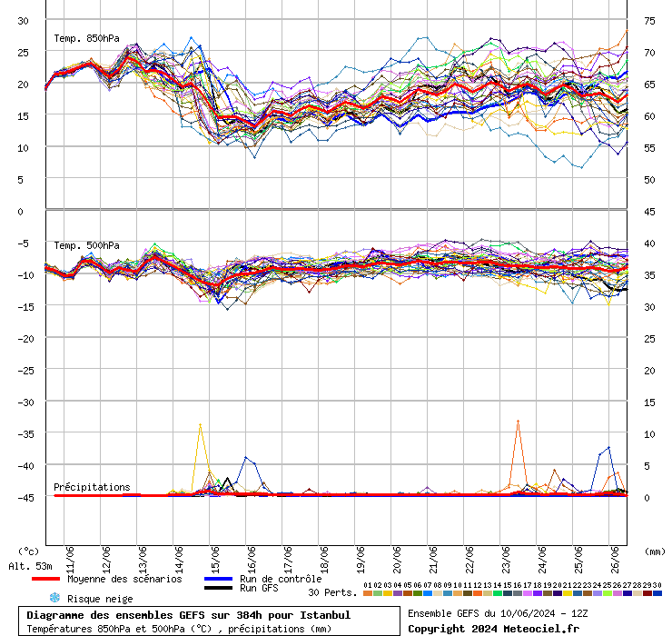Click the 20/06 date axis label
672x636 pixels.
click(397, 560)
